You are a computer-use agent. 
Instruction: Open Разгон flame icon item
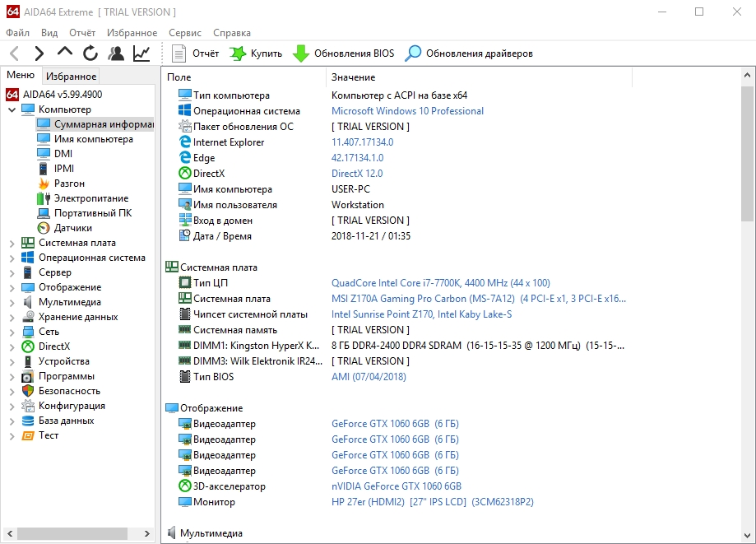44,184
